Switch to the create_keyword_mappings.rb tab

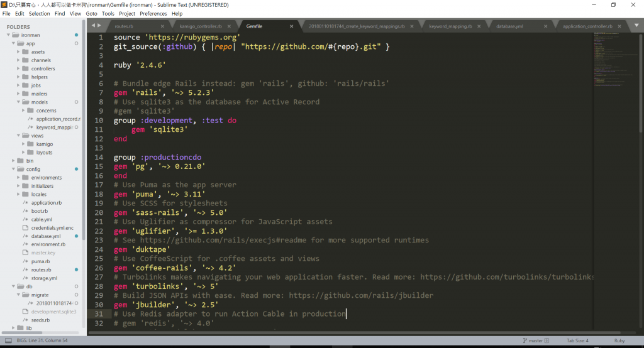[x=357, y=26]
